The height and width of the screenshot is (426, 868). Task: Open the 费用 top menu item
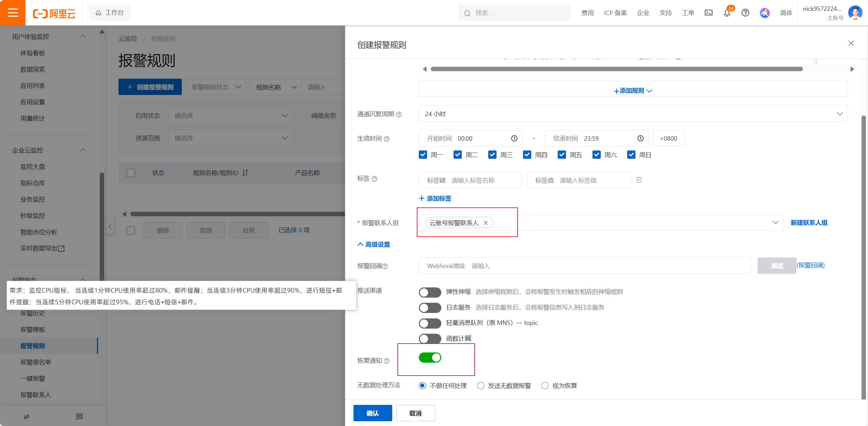(587, 13)
